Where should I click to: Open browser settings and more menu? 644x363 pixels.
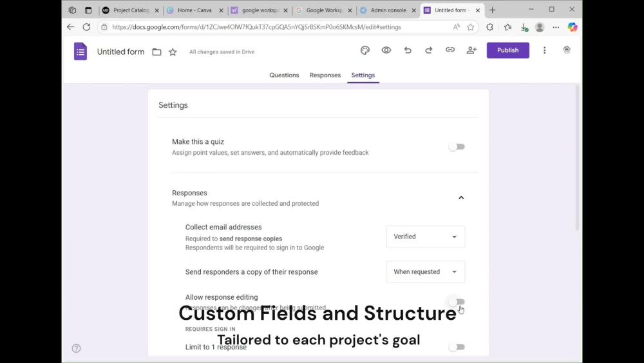(x=556, y=27)
